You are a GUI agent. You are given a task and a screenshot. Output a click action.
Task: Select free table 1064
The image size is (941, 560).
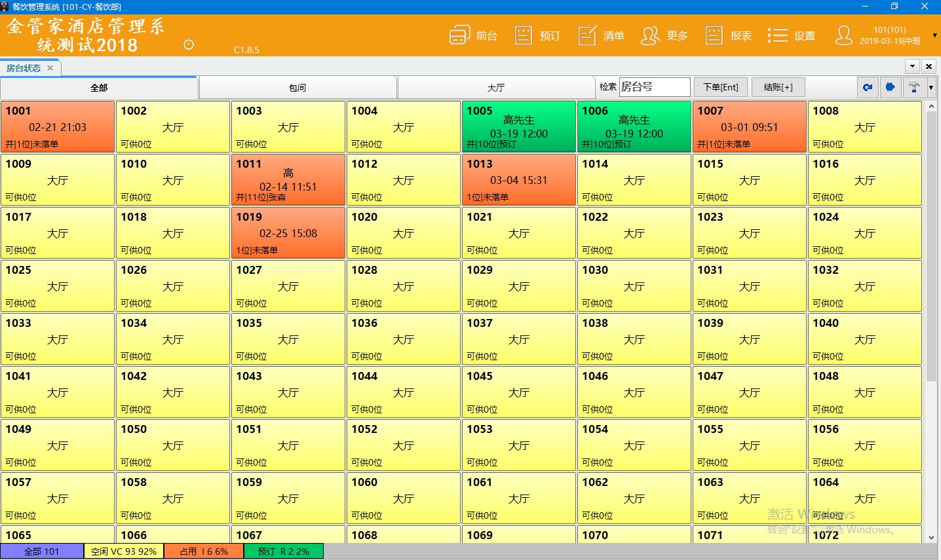point(865,498)
